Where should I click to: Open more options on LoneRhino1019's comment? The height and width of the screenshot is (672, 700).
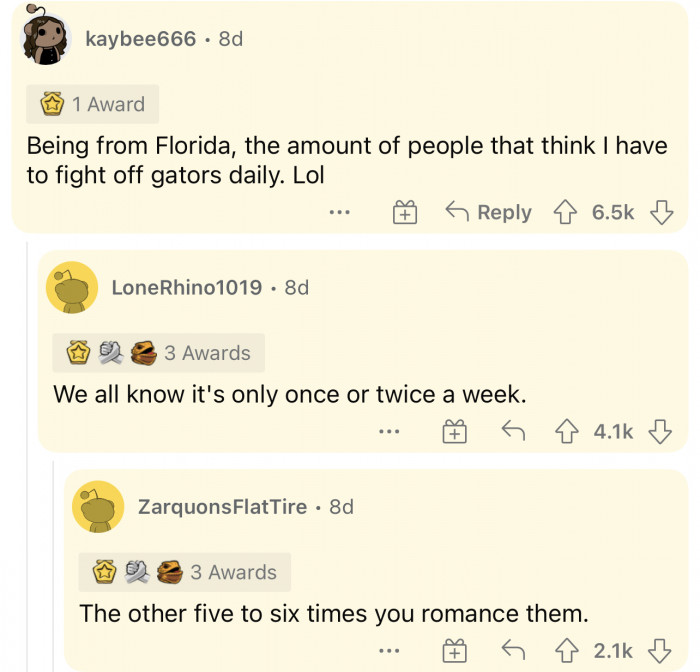[390, 432]
